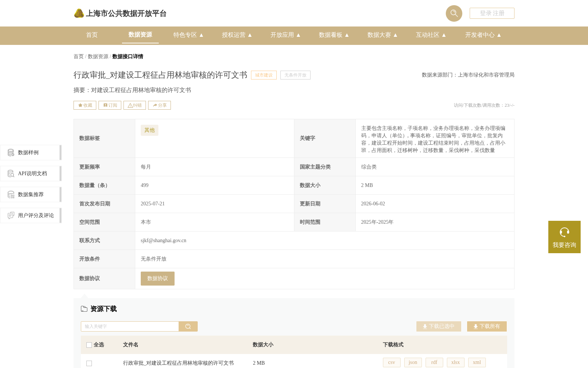Click the 资源下载 folder icon
This screenshot has height=368, width=588.
tap(84, 309)
